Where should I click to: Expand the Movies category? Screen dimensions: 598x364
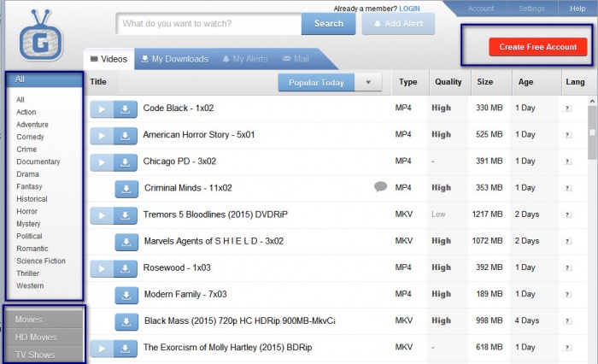pos(44,319)
